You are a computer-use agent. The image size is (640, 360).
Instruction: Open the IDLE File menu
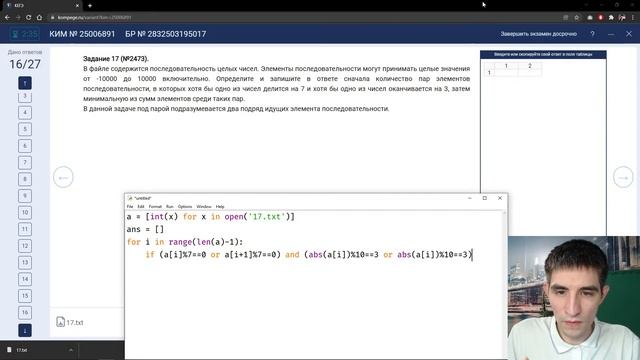click(x=130, y=207)
